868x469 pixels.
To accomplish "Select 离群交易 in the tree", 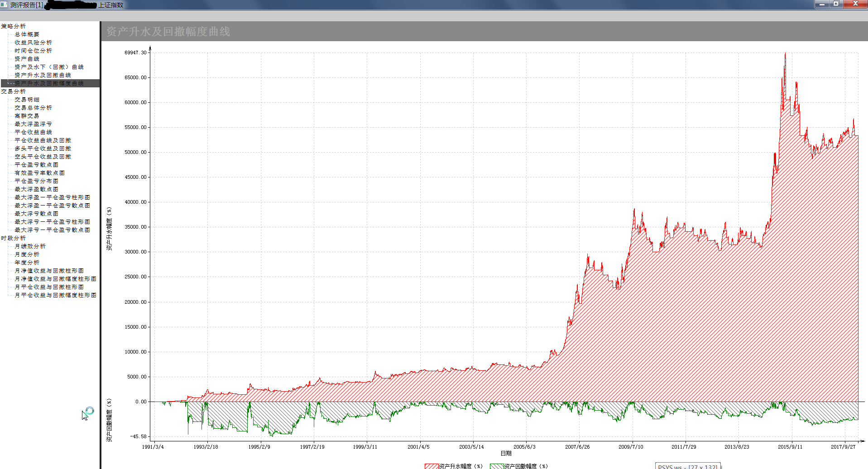I will [27, 116].
